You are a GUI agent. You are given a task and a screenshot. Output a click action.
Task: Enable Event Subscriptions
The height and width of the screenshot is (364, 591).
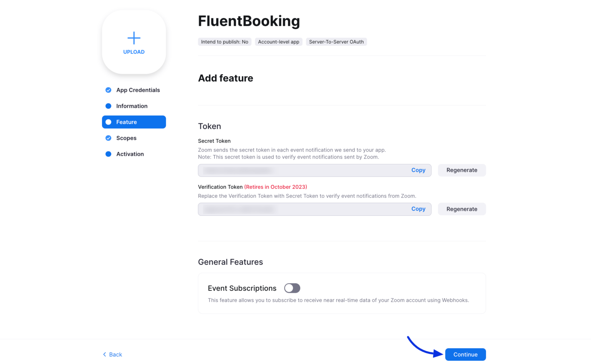pos(292,288)
